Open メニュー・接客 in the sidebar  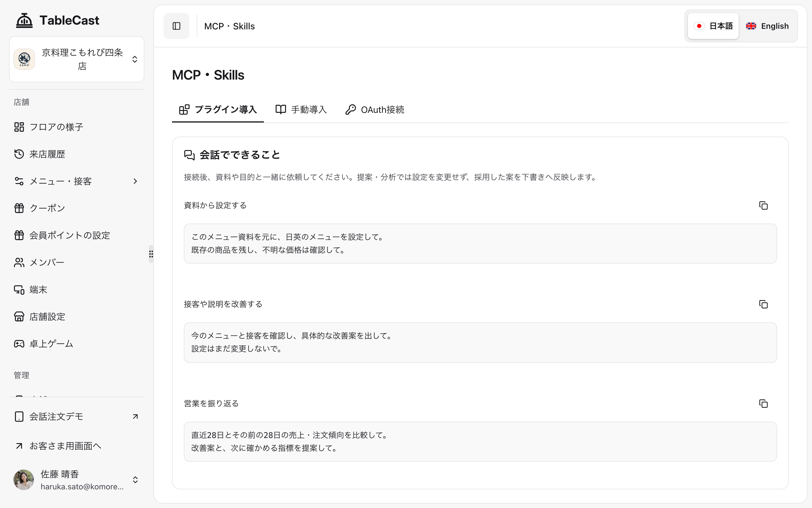tap(76, 181)
